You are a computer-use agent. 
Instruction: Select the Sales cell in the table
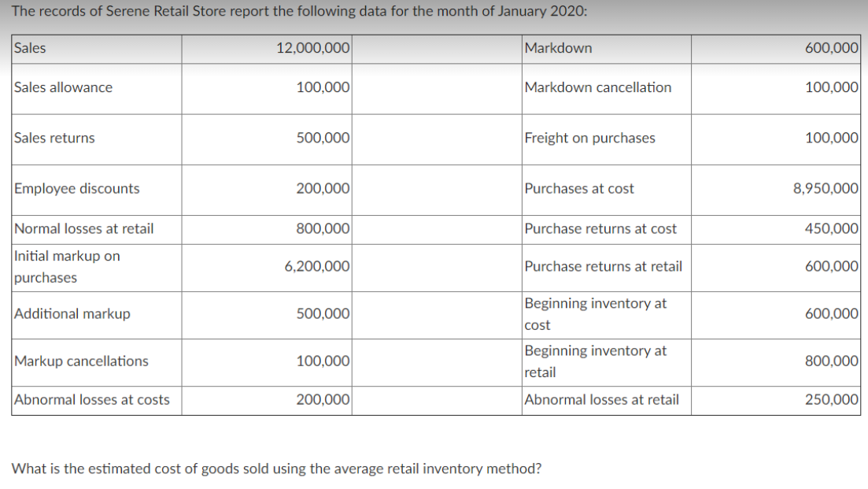(x=31, y=47)
